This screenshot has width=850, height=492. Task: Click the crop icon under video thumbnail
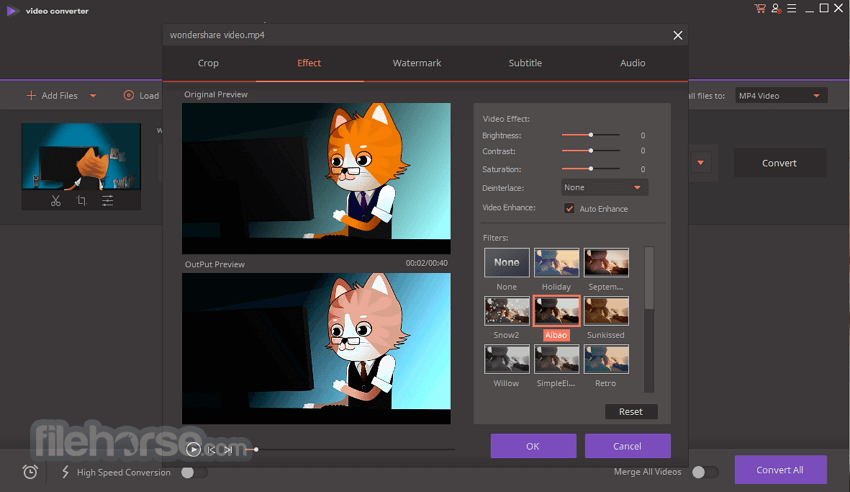81,201
